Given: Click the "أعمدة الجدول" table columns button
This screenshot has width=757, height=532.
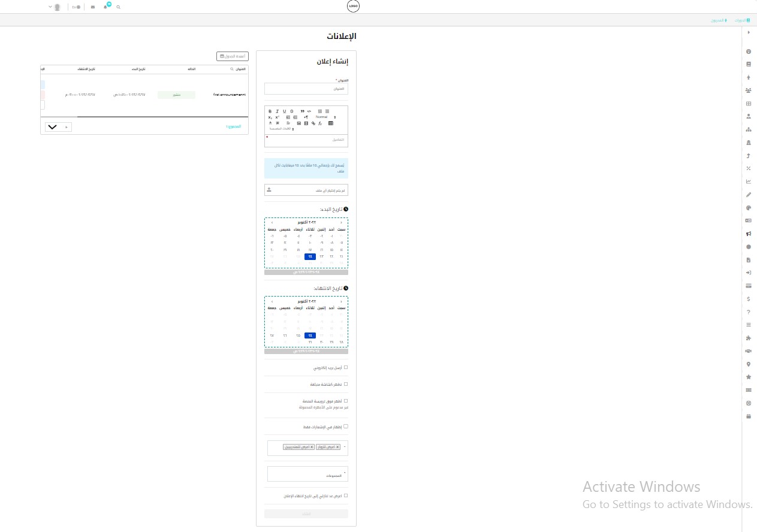Looking at the screenshot, I should coord(232,56).
